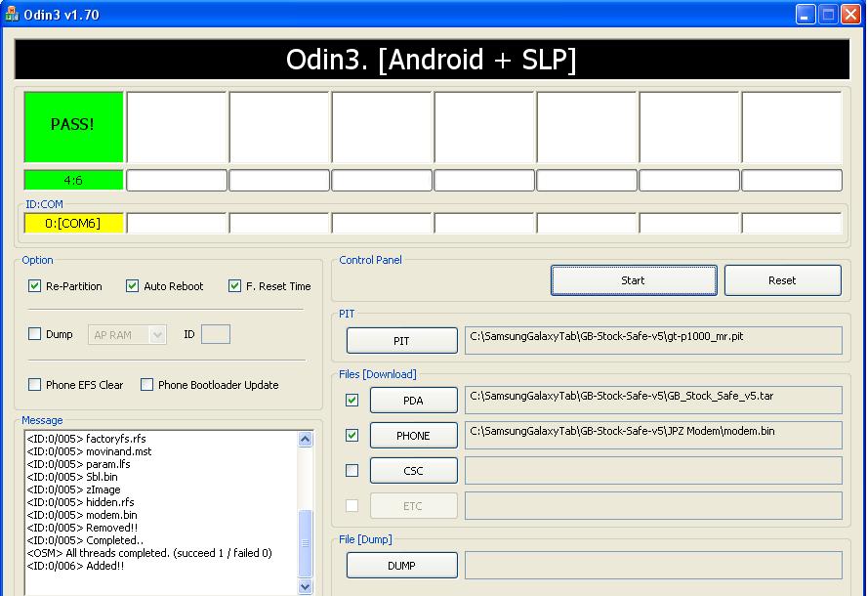868x596 pixels.
Task: Uncheck the PHONE file checkbox
Action: (351, 436)
